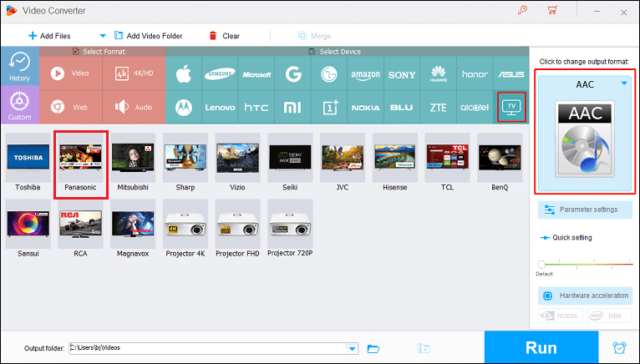The image size is (640, 364).
Task: Open the scheduled task alarm clock icon
Action: (619, 347)
